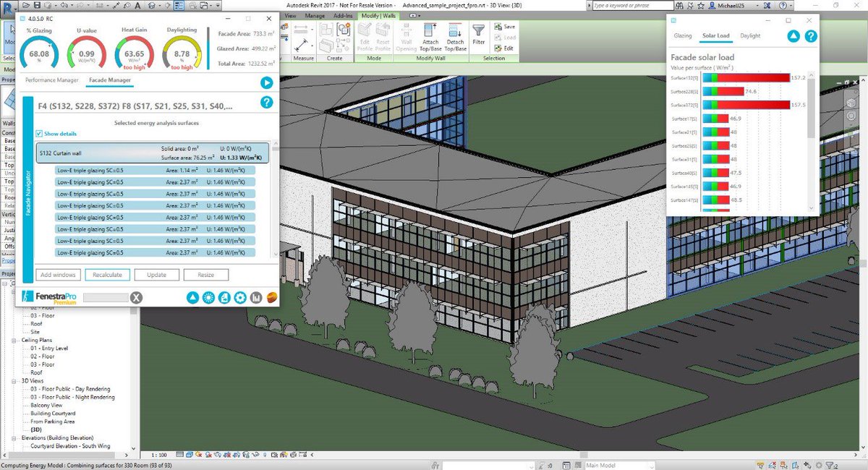Click the Surface228[S] solar load bar
Screen dimensions: 868x470
click(x=723, y=92)
